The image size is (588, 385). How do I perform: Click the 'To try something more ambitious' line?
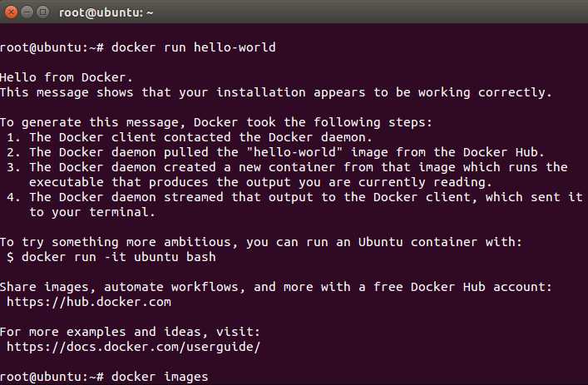(261, 242)
